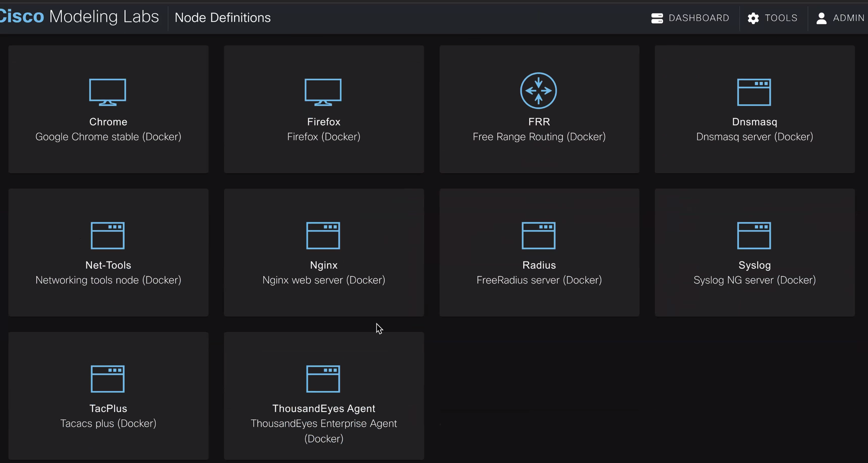Click the Dnsmasq server window icon
Viewport: 868px width, 463px height.
754,92
